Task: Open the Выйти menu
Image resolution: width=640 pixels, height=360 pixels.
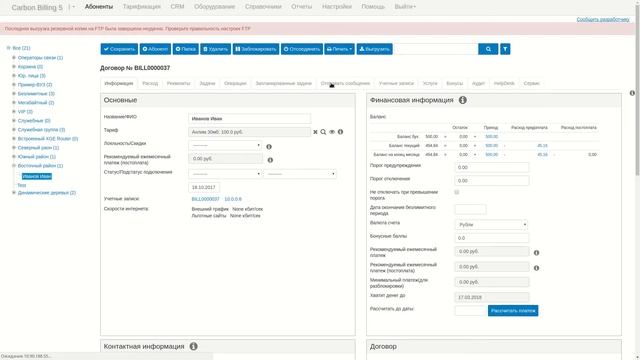Action: pyautogui.click(x=405, y=7)
